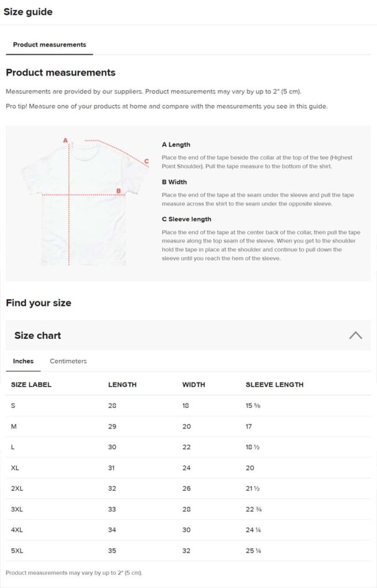This screenshot has width=377, height=588.
Task: Switch to the Centimeters tab
Action: pos(68,361)
